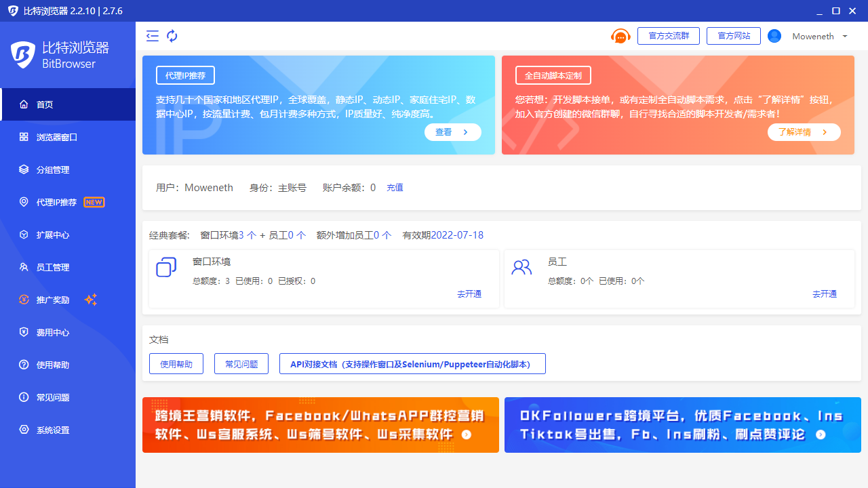
Task: Open customer service headset icon
Action: [620, 36]
